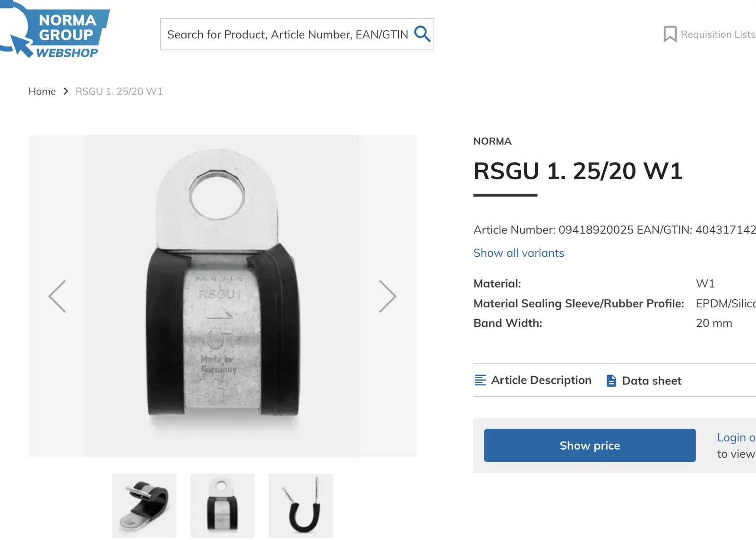Show the previous product image

[57, 296]
